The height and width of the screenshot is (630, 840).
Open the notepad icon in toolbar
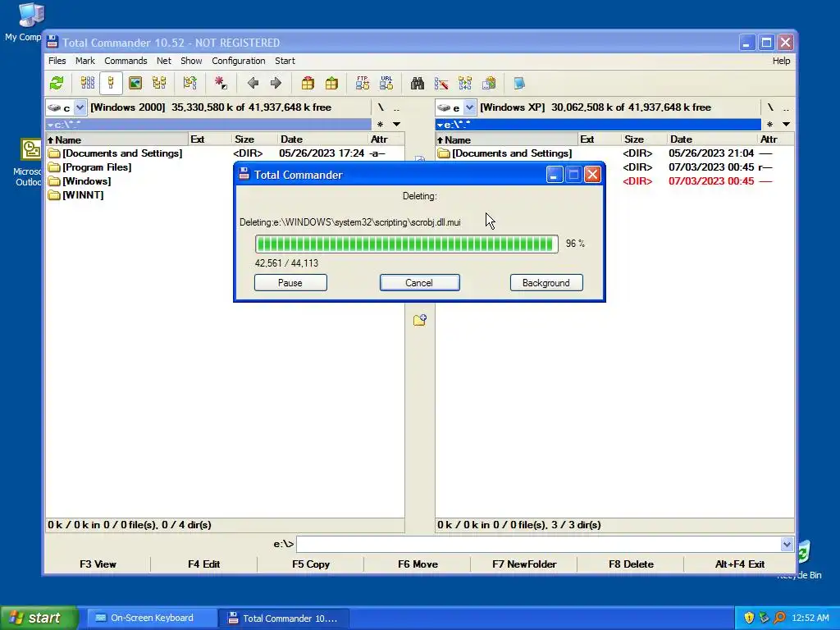[519, 83]
